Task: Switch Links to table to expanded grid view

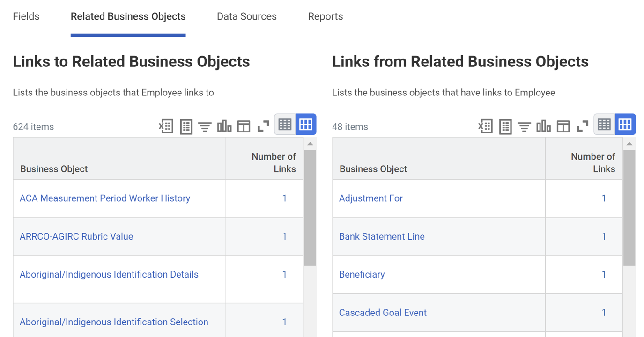Action: pos(306,125)
